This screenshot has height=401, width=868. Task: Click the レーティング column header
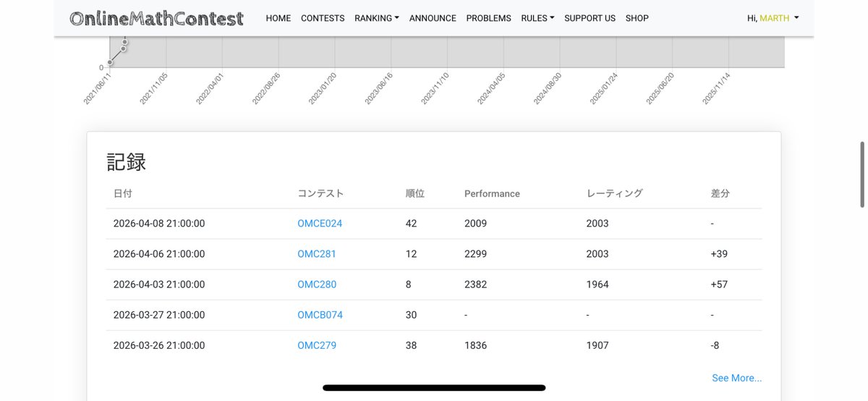[x=614, y=193]
